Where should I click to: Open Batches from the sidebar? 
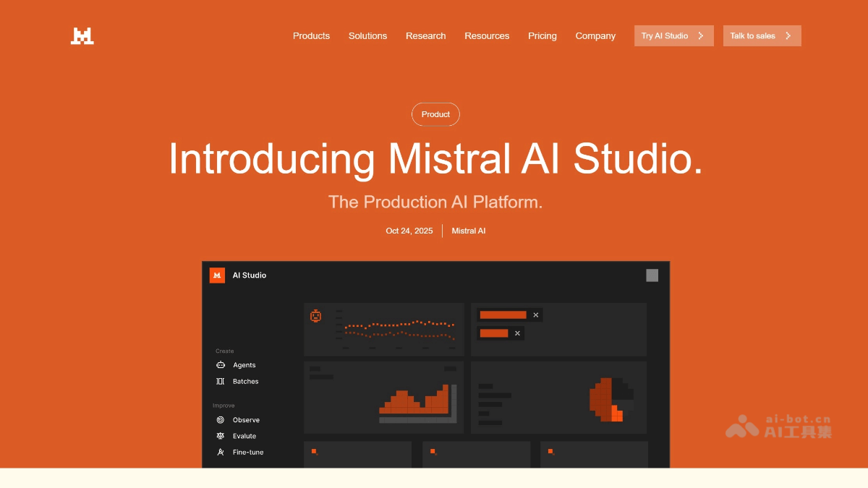[x=245, y=381]
